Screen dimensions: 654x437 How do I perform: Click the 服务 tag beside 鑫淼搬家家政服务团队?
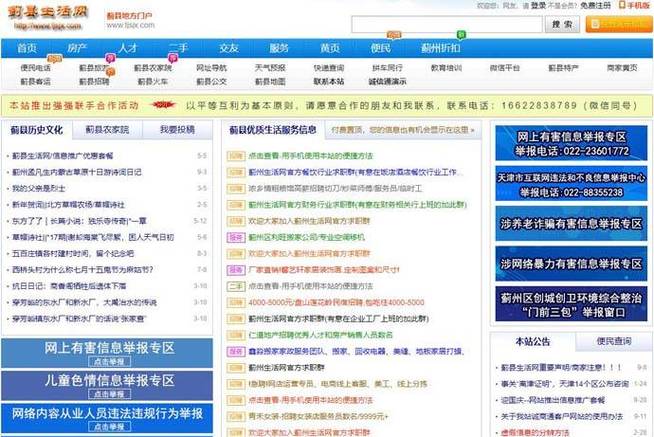tap(236, 352)
